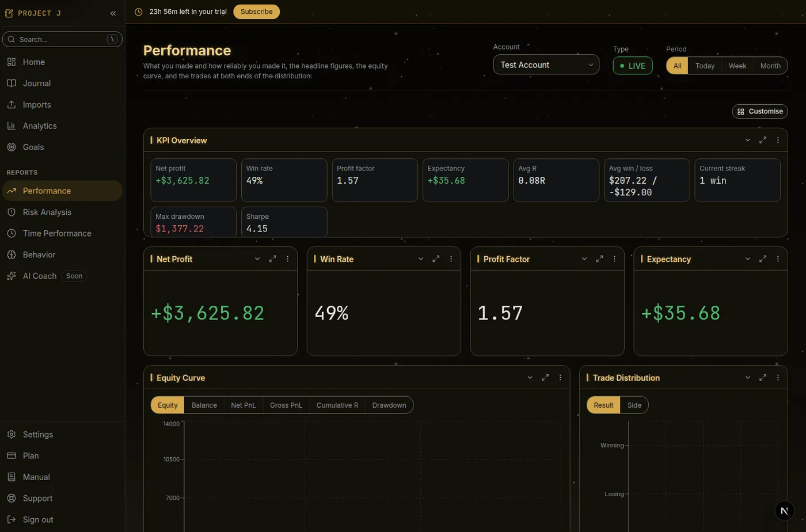This screenshot has width=806, height=532.
Task: Click the Home icon in sidebar
Action: [x=12, y=62]
